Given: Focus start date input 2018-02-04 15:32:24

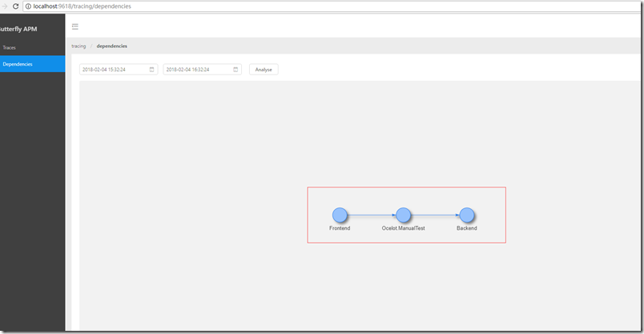Looking at the screenshot, I should pos(119,70).
